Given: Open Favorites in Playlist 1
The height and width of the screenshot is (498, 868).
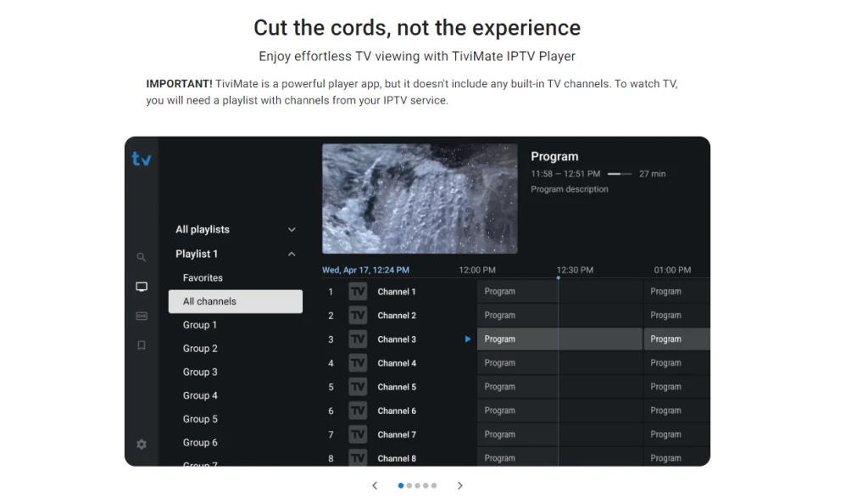Looking at the screenshot, I should coord(203,277).
